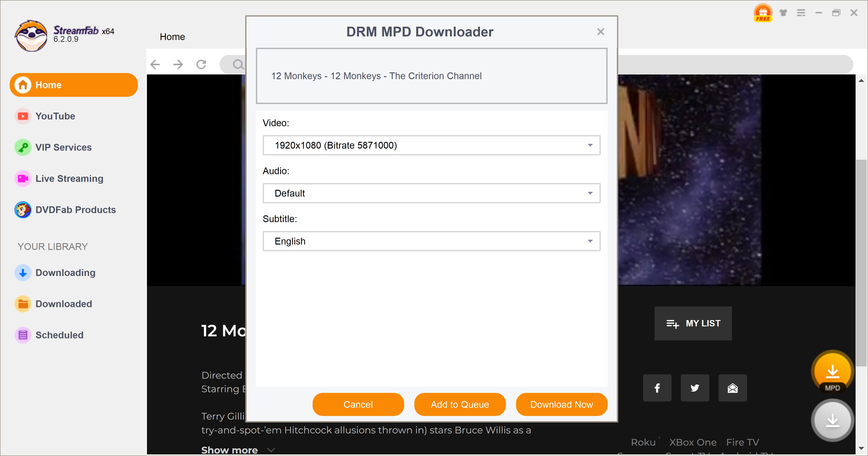The height and width of the screenshot is (456, 868).
Task: Click the Video dropdown arrow
Action: [x=590, y=145]
